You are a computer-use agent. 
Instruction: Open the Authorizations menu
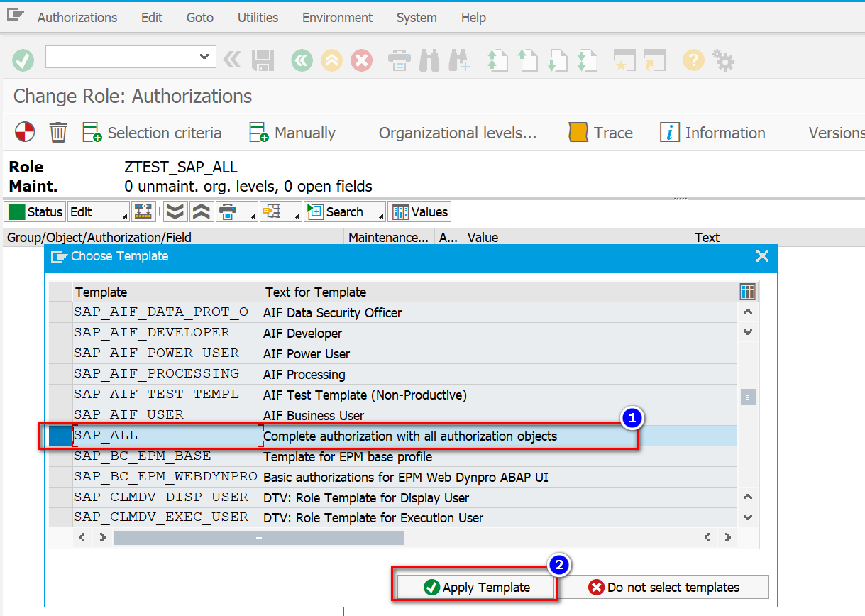pos(77,18)
